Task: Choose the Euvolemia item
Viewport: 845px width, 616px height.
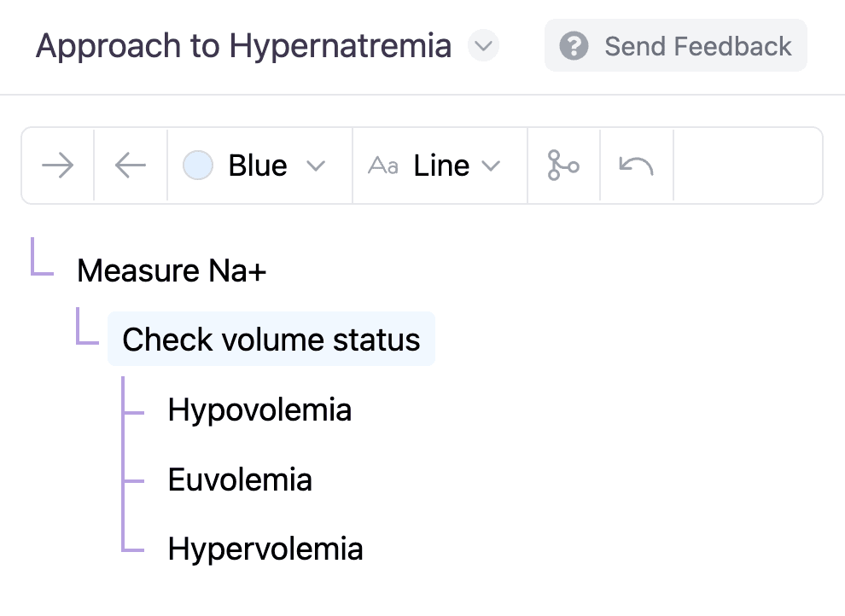Action: [240, 479]
